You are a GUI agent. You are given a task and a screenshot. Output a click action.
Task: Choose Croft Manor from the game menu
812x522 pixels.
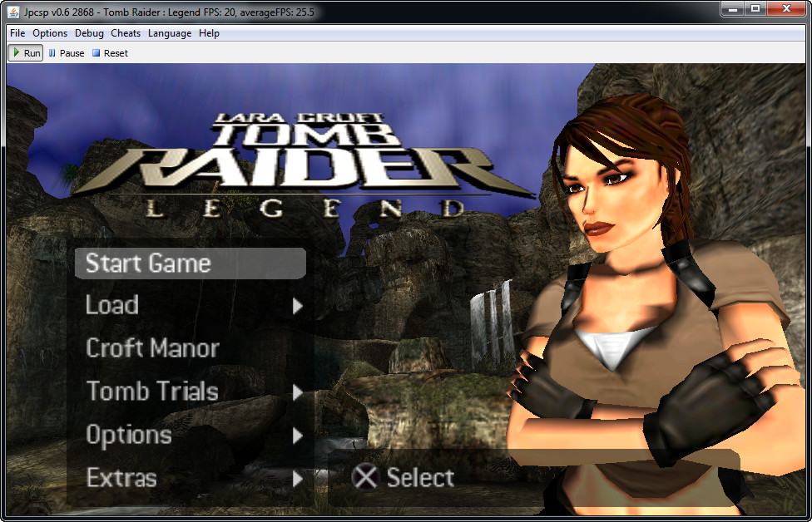(152, 348)
